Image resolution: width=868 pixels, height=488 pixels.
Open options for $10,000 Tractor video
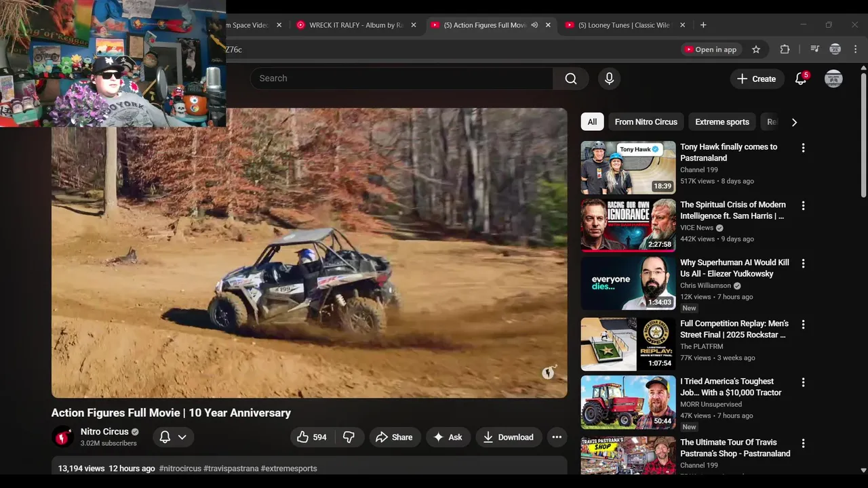(803, 382)
